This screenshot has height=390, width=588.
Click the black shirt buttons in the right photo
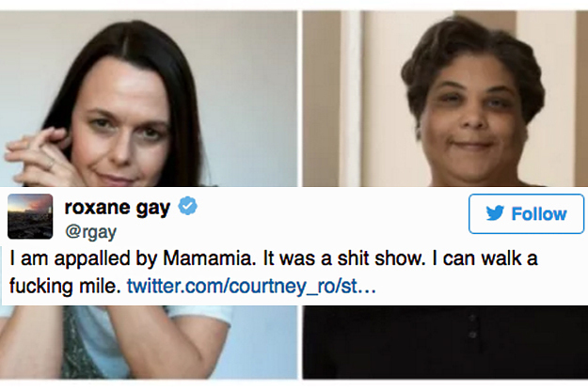click(x=473, y=327)
